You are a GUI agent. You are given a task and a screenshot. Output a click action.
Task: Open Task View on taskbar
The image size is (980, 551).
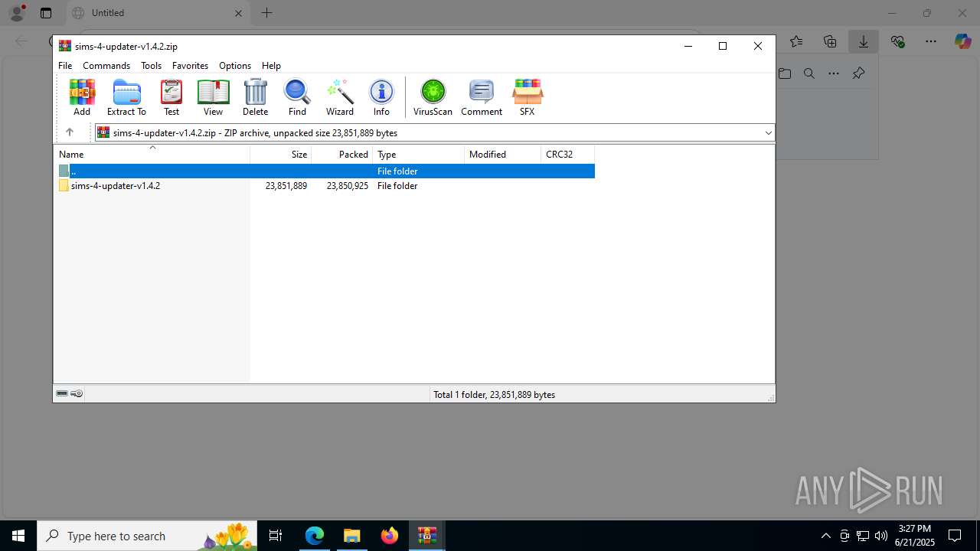pos(276,536)
